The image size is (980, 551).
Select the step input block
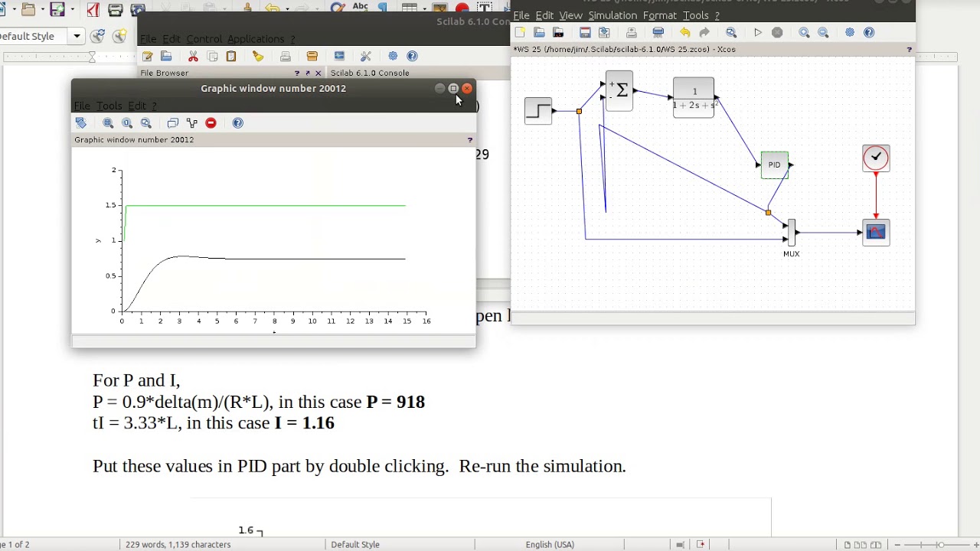537,111
